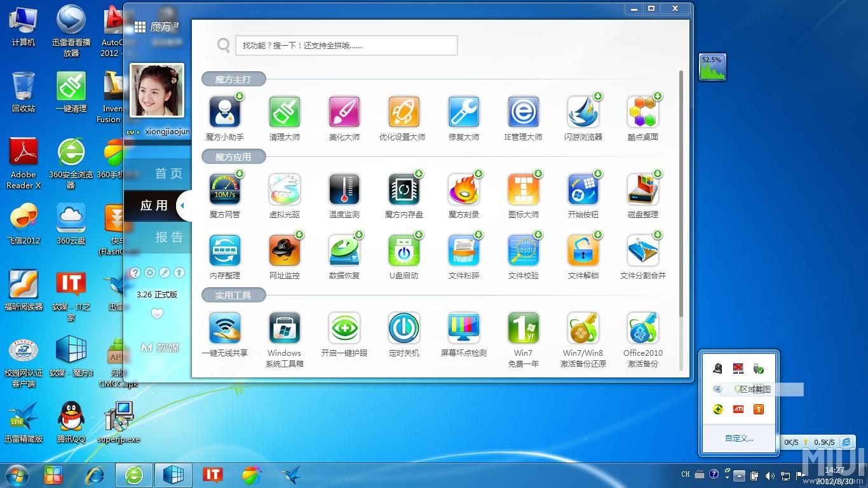Image resolution: width=868 pixels, height=488 pixels.
Task: Click the 软媒 logo link
Action: tap(159, 348)
